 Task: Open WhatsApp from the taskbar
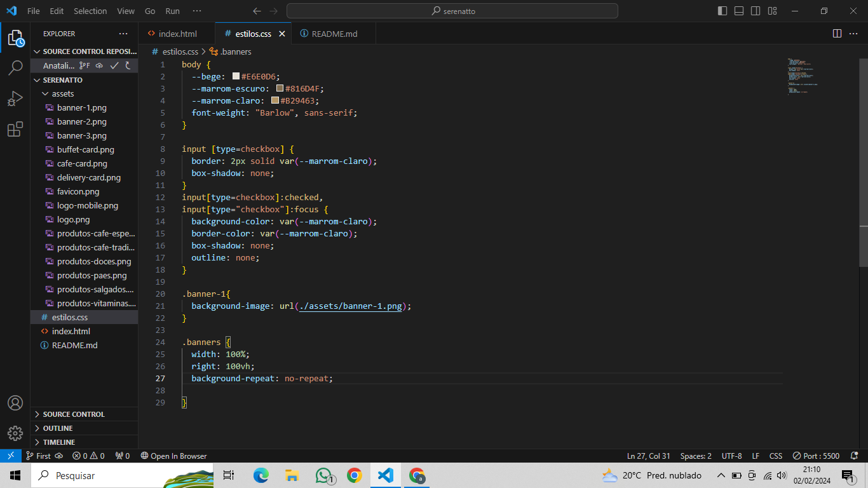click(x=325, y=475)
